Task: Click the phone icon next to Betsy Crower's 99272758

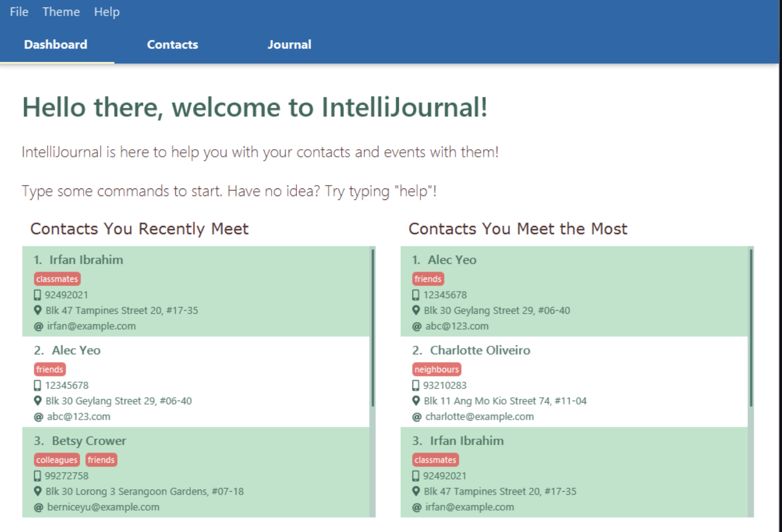Action: coord(36,476)
